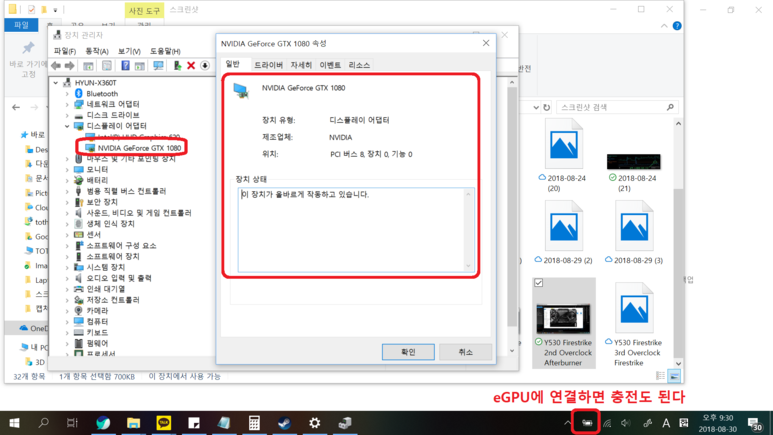
Task: Open the 도움말(H) menu
Action: point(165,51)
